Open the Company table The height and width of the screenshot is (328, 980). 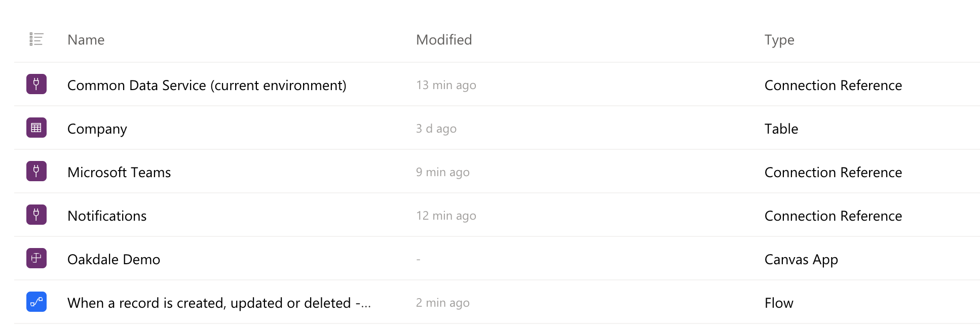point(97,130)
